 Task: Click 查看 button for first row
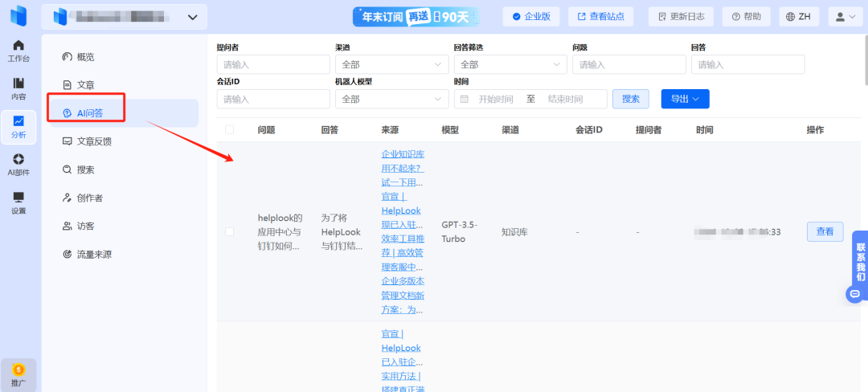pos(825,231)
